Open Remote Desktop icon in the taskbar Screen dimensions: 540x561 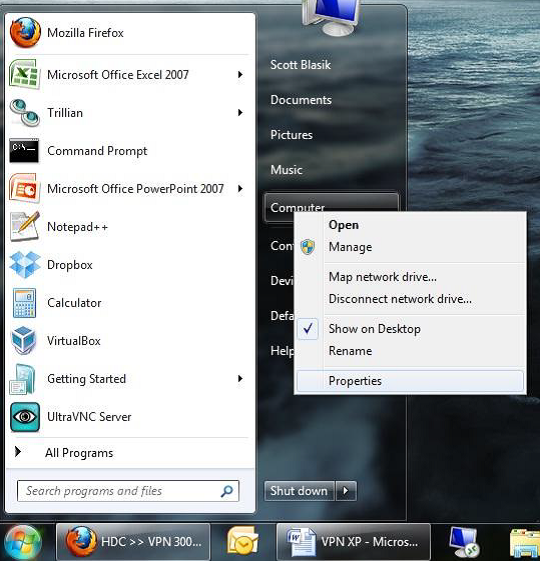pyautogui.click(x=463, y=542)
